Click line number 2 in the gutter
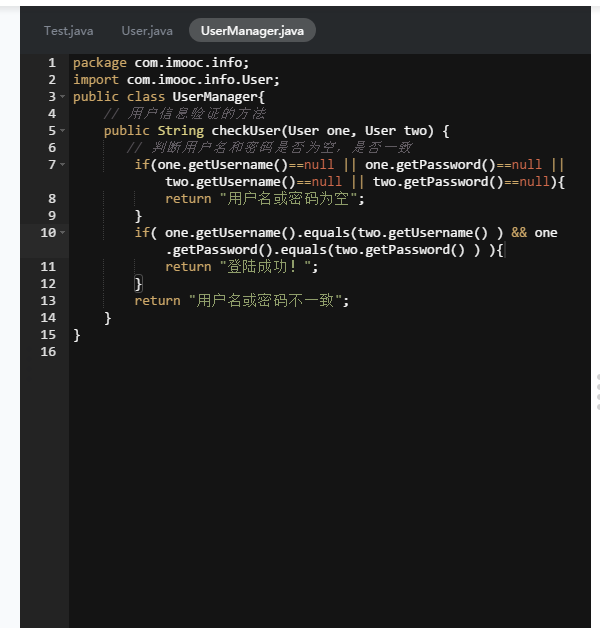Image resolution: width=600 pixels, height=628 pixels. (52, 80)
